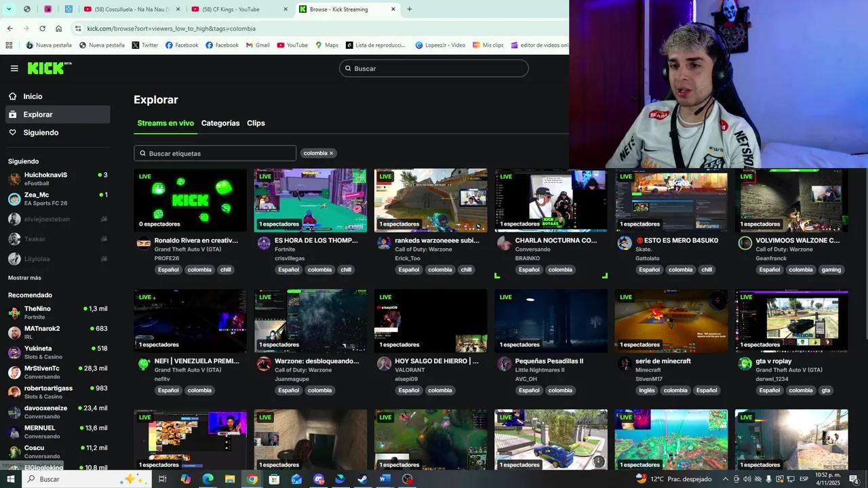Open Task View on taskbar
This screenshot has height=488, width=868.
click(x=163, y=479)
